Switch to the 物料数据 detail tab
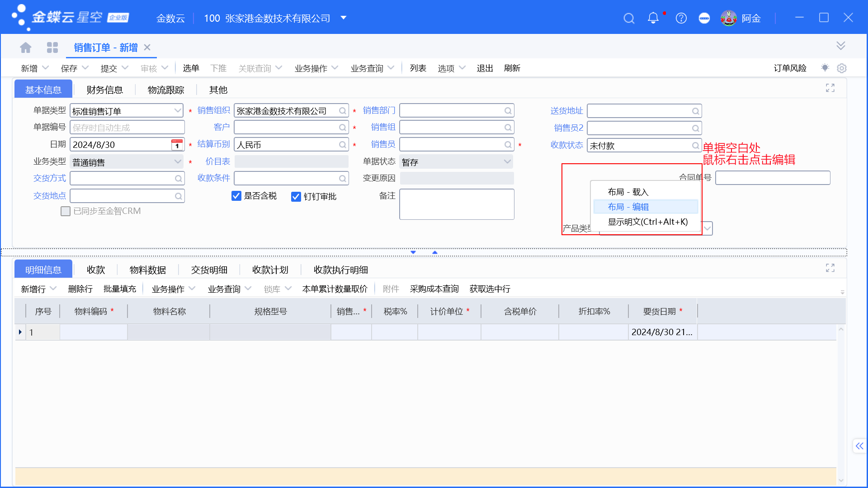The height and width of the screenshot is (488, 868). pos(148,270)
